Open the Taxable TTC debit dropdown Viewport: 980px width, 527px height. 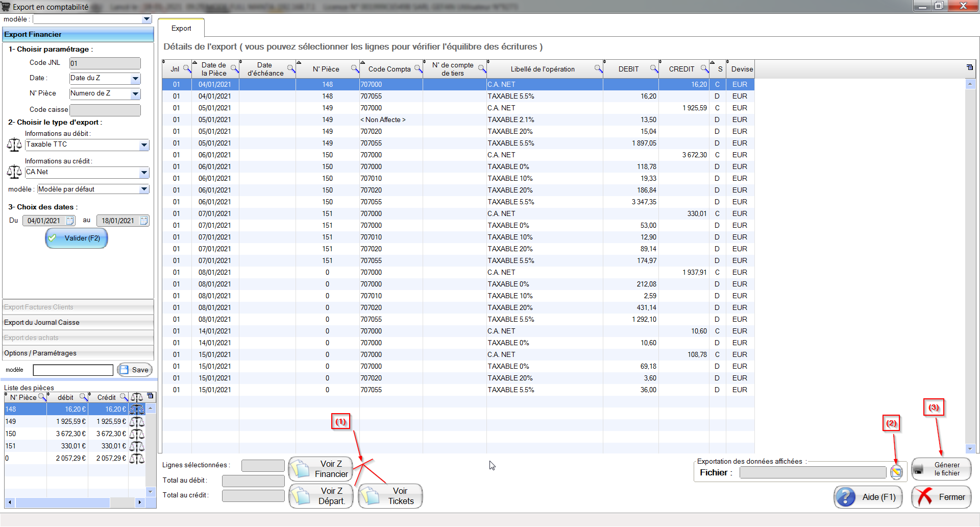tap(144, 145)
